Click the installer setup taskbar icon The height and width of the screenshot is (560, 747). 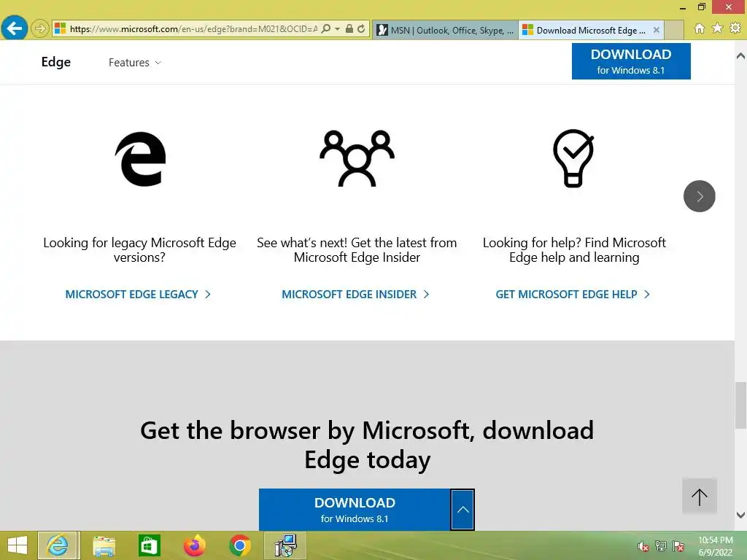(x=285, y=545)
